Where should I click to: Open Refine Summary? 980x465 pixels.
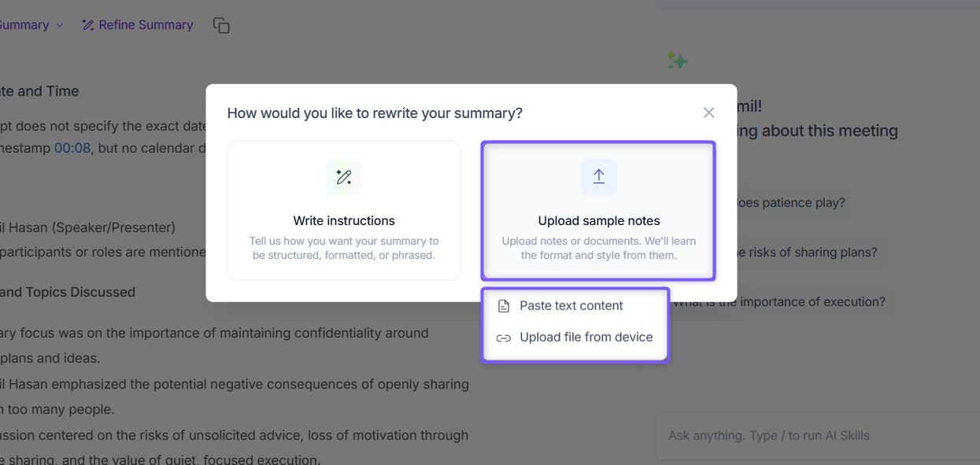click(138, 25)
